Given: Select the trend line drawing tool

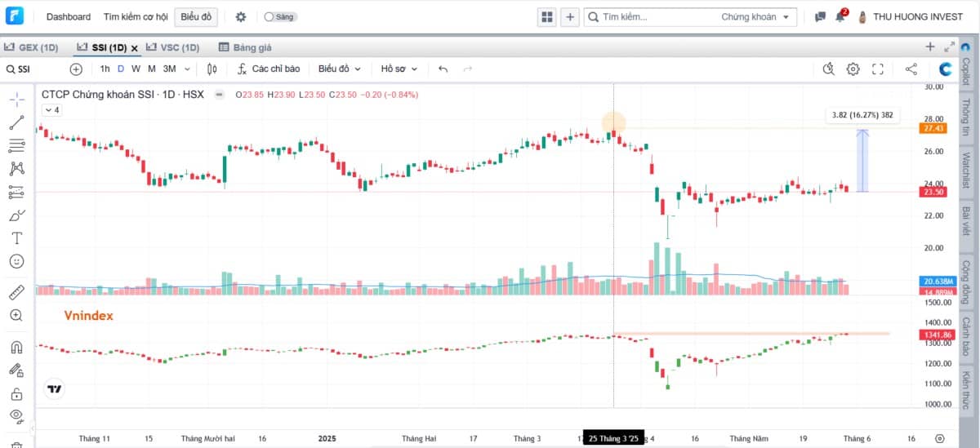Looking at the screenshot, I should pyautogui.click(x=16, y=123).
